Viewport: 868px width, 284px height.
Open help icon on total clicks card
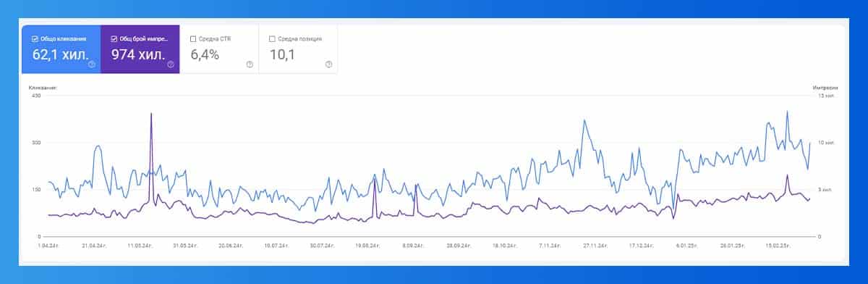92,64
